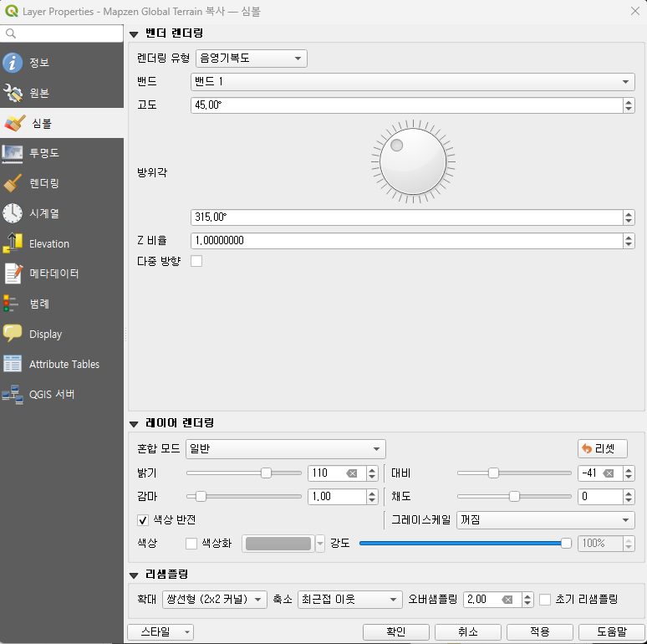Switch to the QGIS 서버 tab label
The image size is (647, 644).
52,394
